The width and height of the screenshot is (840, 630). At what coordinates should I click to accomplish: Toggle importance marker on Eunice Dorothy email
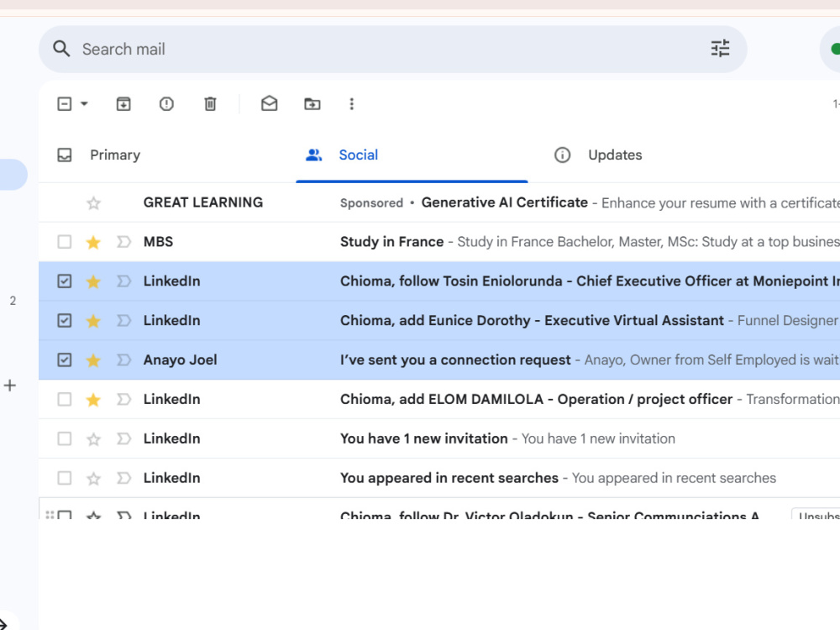[123, 320]
